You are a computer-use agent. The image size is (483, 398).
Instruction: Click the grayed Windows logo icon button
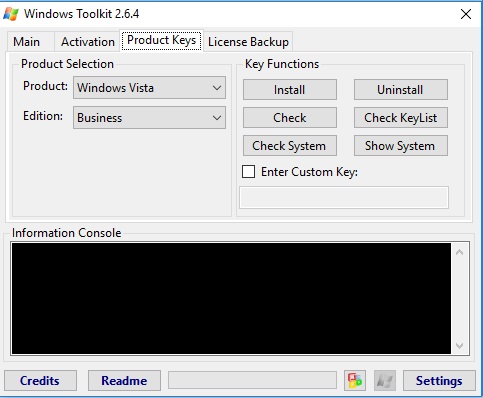click(x=385, y=380)
